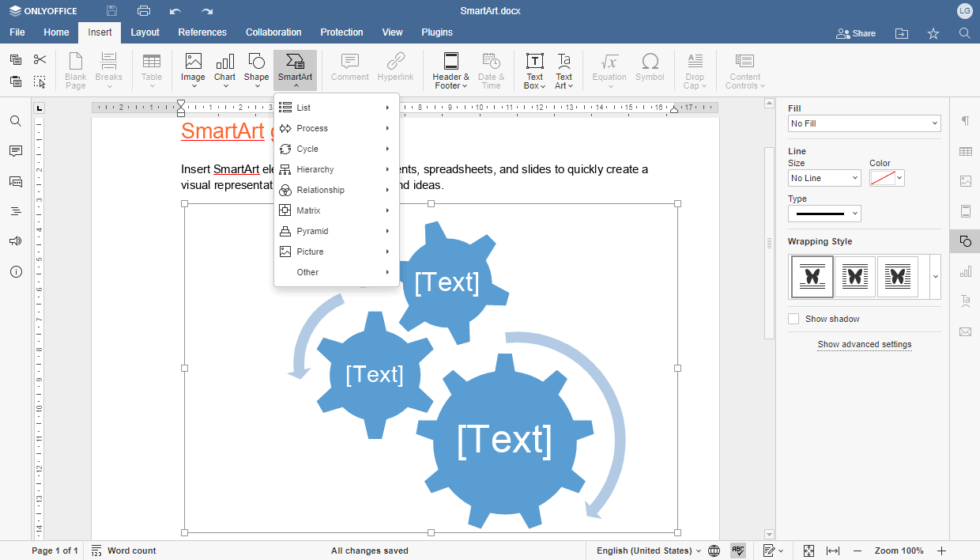Insert an Image from the toolbar

(x=193, y=70)
